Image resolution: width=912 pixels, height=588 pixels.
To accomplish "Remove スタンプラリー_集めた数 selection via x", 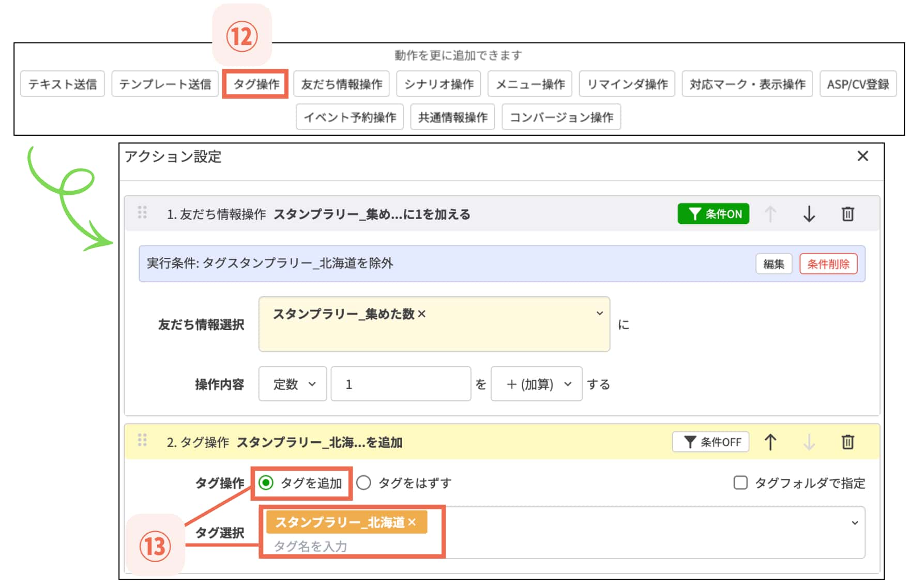I will point(422,314).
